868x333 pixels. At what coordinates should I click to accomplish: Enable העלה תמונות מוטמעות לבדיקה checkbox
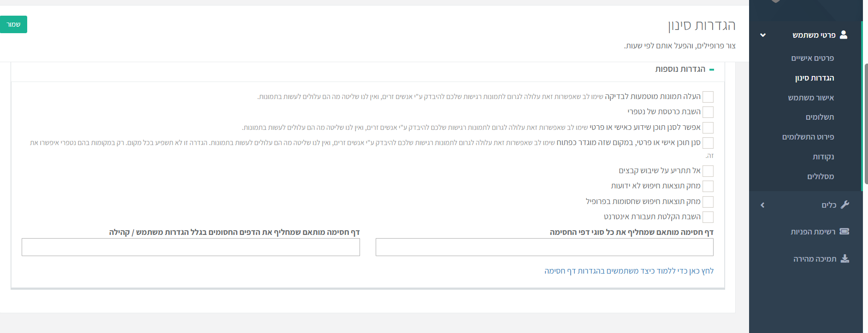pyautogui.click(x=708, y=97)
